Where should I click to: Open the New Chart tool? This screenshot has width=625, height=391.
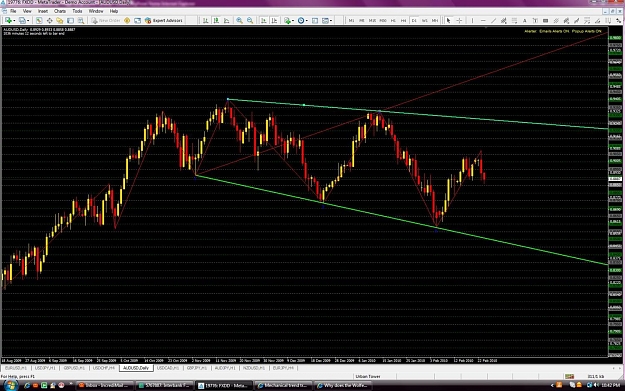point(8,20)
